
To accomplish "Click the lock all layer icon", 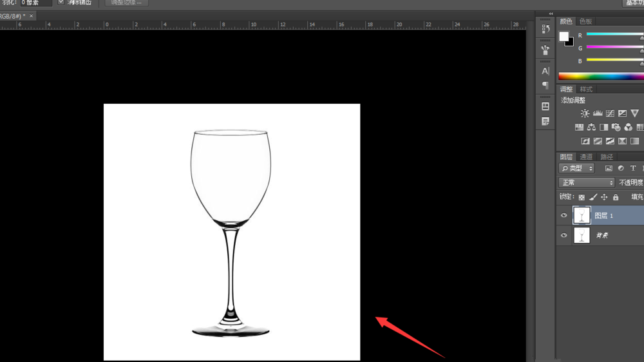I will [x=616, y=197].
